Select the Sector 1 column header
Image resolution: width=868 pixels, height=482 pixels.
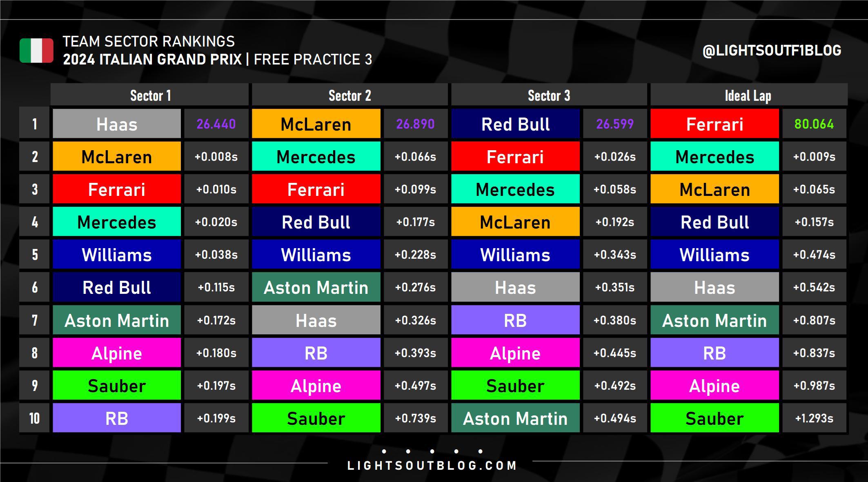[x=150, y=95]
